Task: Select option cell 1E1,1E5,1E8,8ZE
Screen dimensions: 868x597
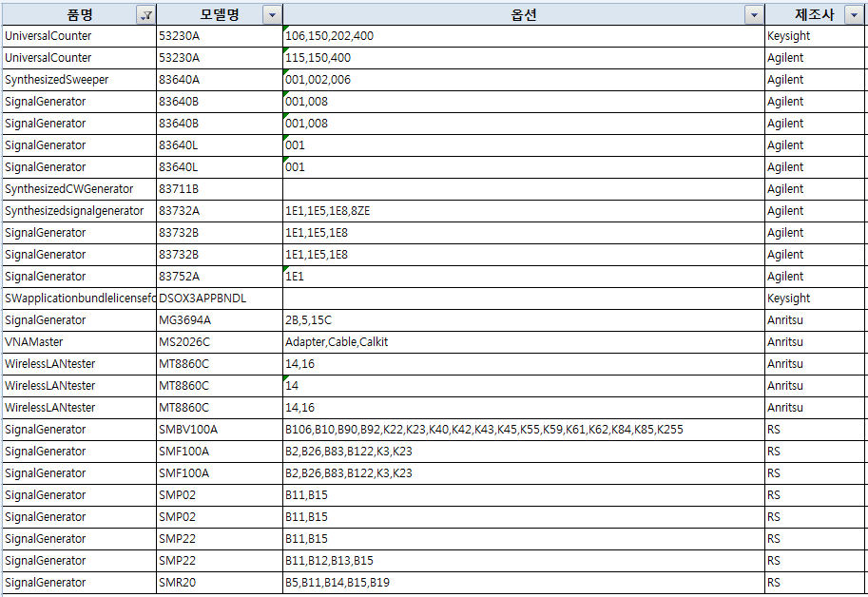Action: pyautogui.click(x=328, y=211)
